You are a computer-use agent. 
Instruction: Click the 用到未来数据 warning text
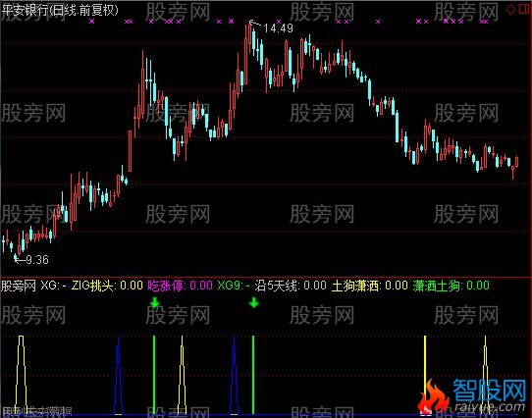coord(36,412)
